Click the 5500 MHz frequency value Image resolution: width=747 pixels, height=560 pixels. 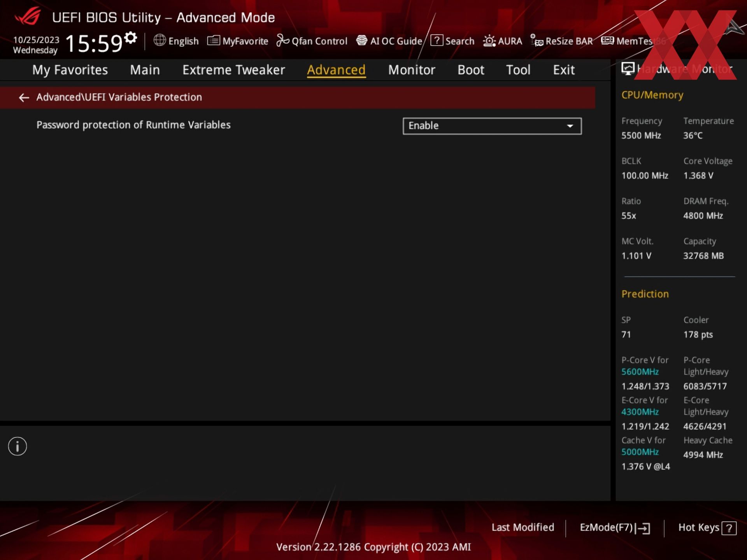[x=641, y=135]
